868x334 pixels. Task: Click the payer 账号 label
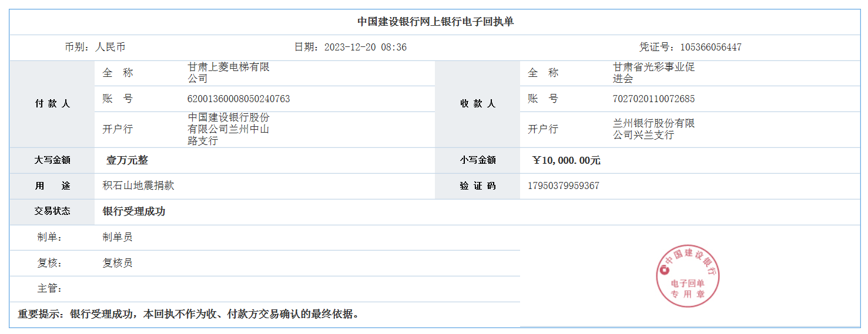point(118,99)
